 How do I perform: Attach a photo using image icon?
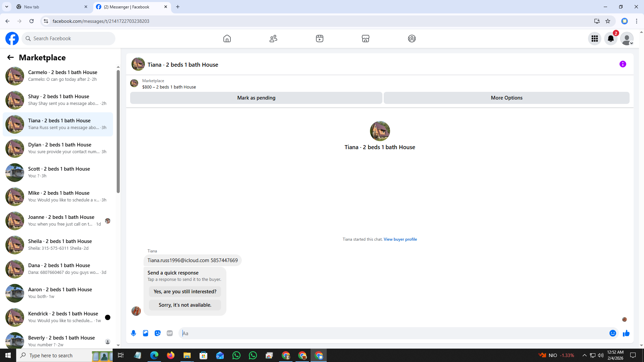(146, 333)
